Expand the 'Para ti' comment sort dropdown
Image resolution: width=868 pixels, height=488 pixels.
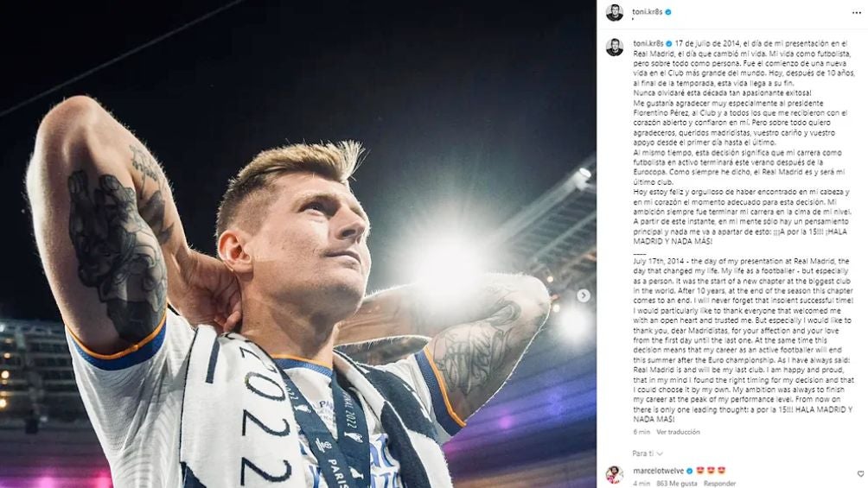tap(648, 453)
